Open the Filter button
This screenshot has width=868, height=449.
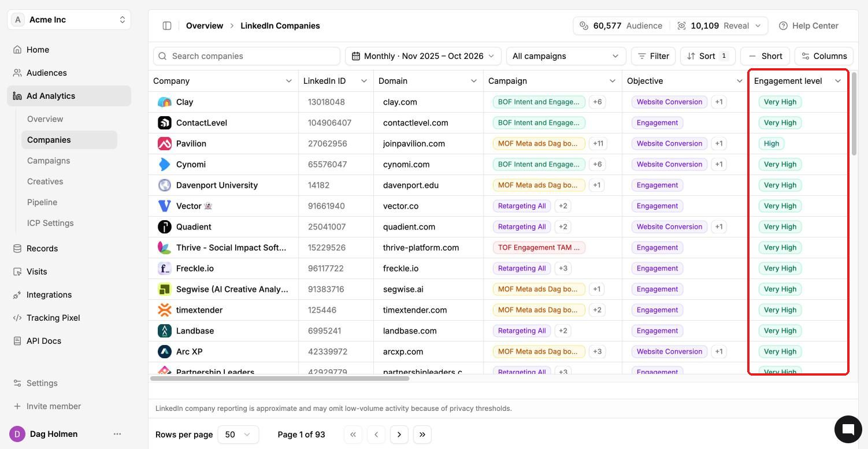pos(654,56)
